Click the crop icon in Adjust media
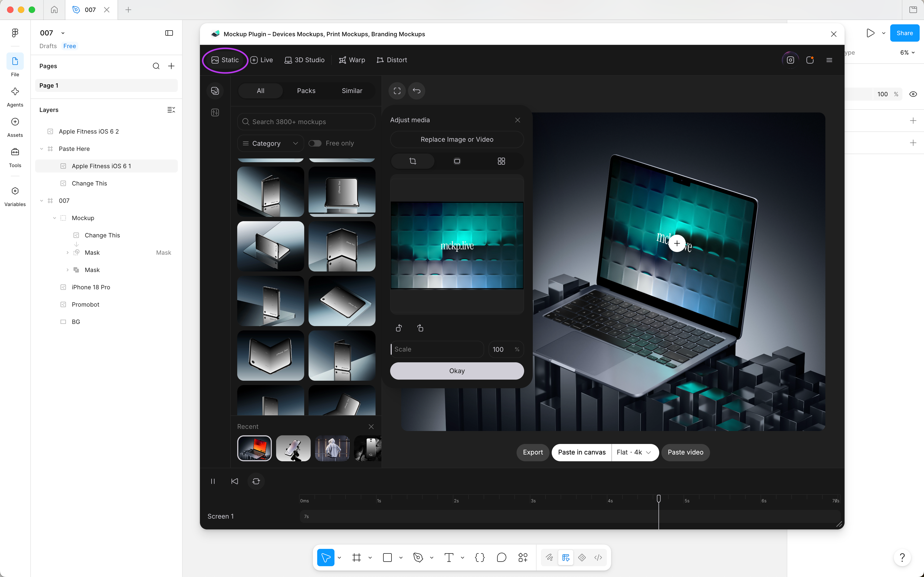Image resolution: width=924 pixels, height=577 pixels. pyautogui.click(x=413, y=161)
